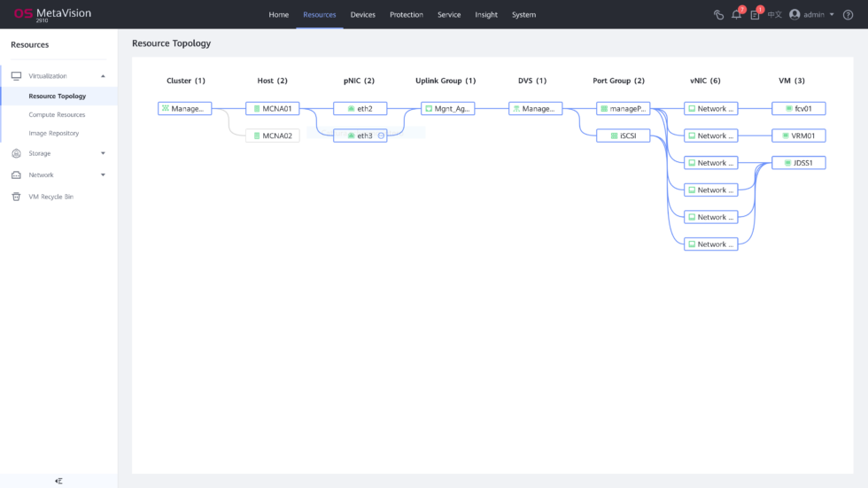
Task: Switch language to 中文
Action: click(774, 15)
